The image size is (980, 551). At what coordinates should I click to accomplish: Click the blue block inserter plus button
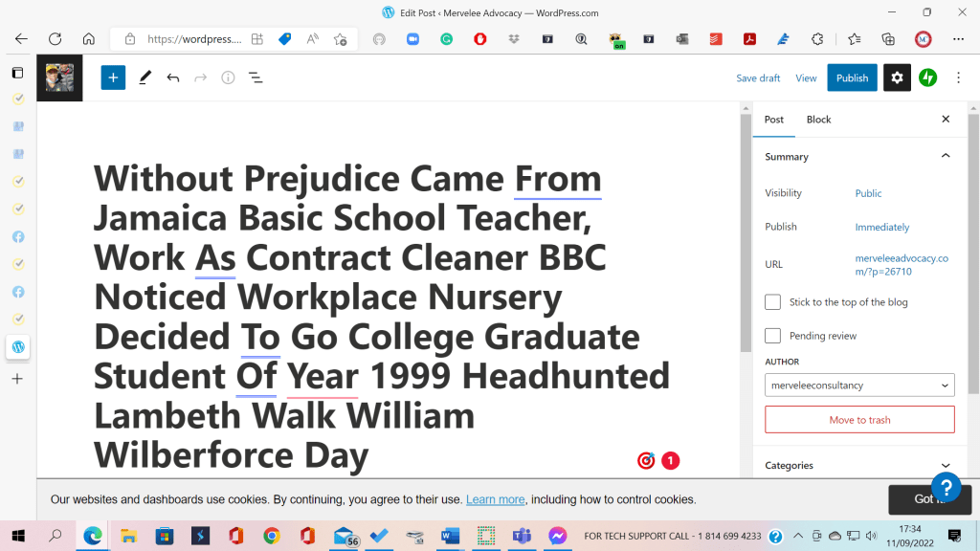click(113, 77)
